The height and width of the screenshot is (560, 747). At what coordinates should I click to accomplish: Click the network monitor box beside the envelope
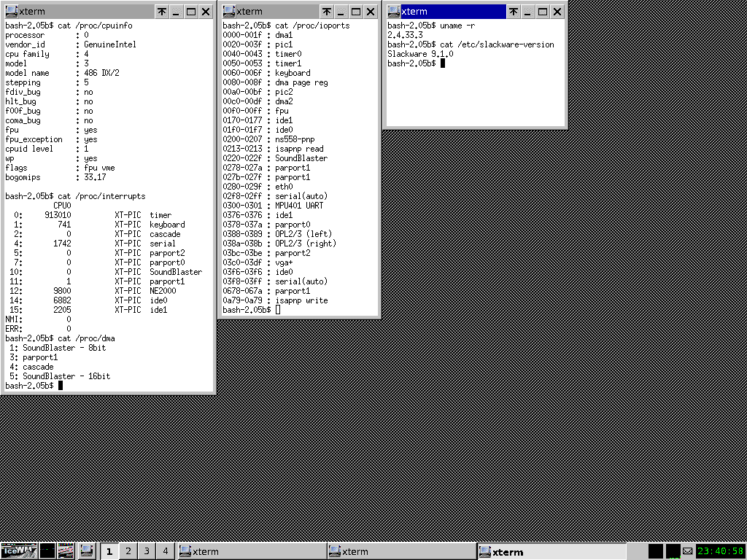(x=673, y=551)
